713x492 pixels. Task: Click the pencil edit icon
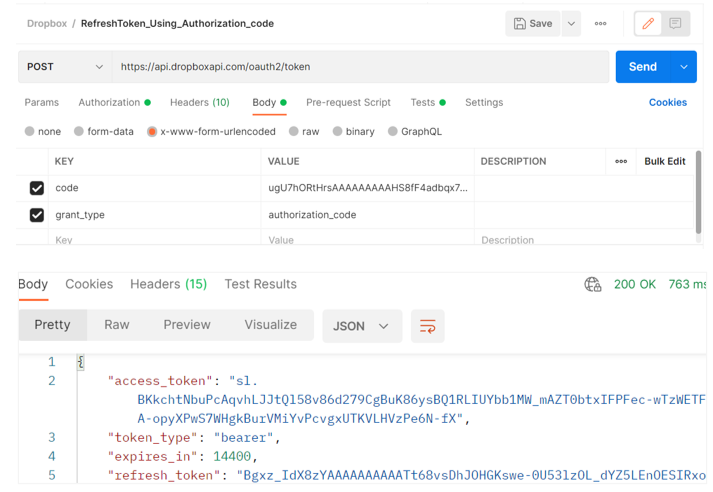tap(648, 24)
